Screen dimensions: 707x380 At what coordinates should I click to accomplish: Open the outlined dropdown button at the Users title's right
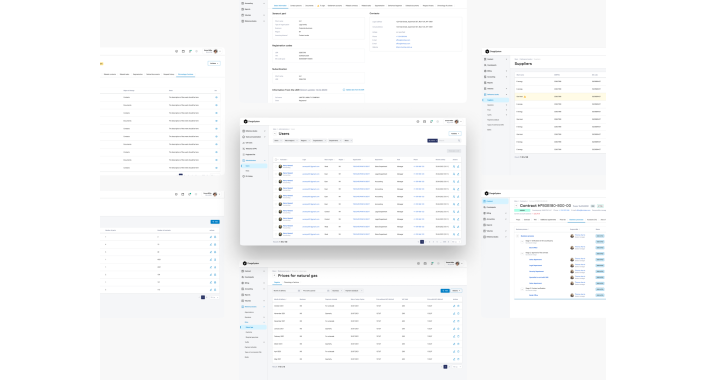[x=454, y=133]
